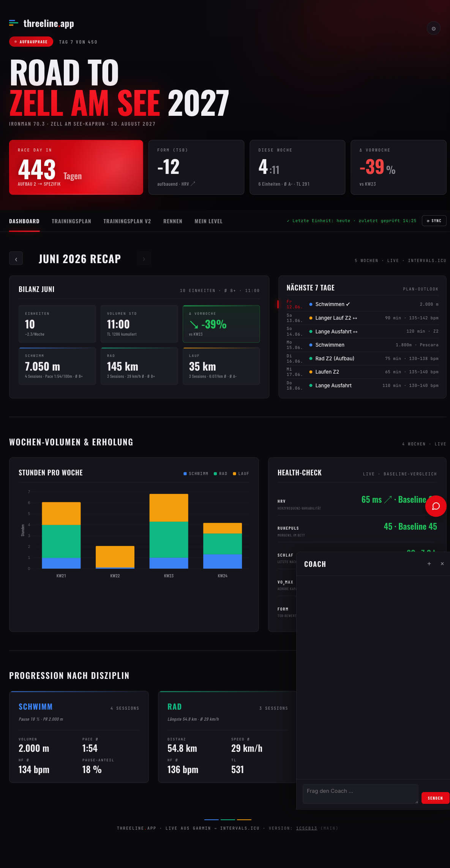Click the threeline.app logo icon
The height and width of the screenshot is (868, 450).
click(14, 23)
